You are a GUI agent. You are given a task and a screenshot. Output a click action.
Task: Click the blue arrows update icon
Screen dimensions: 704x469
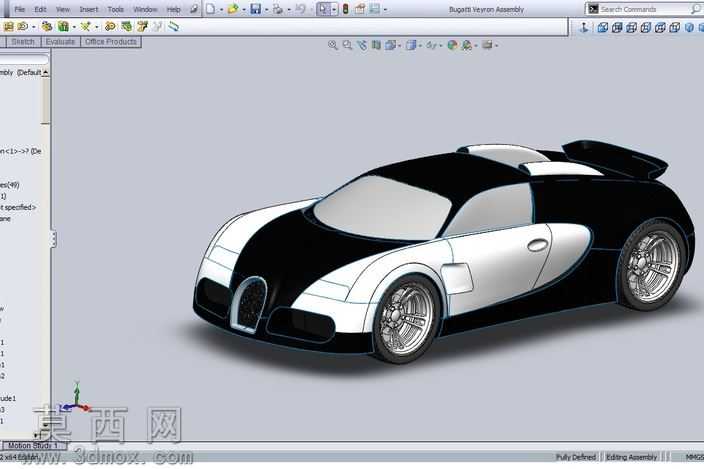point(173,27)
